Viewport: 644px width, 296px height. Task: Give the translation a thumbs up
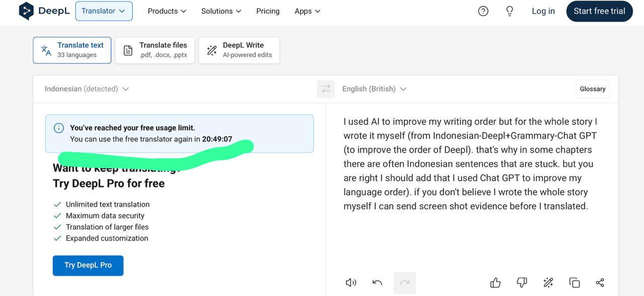coord(496,282)
